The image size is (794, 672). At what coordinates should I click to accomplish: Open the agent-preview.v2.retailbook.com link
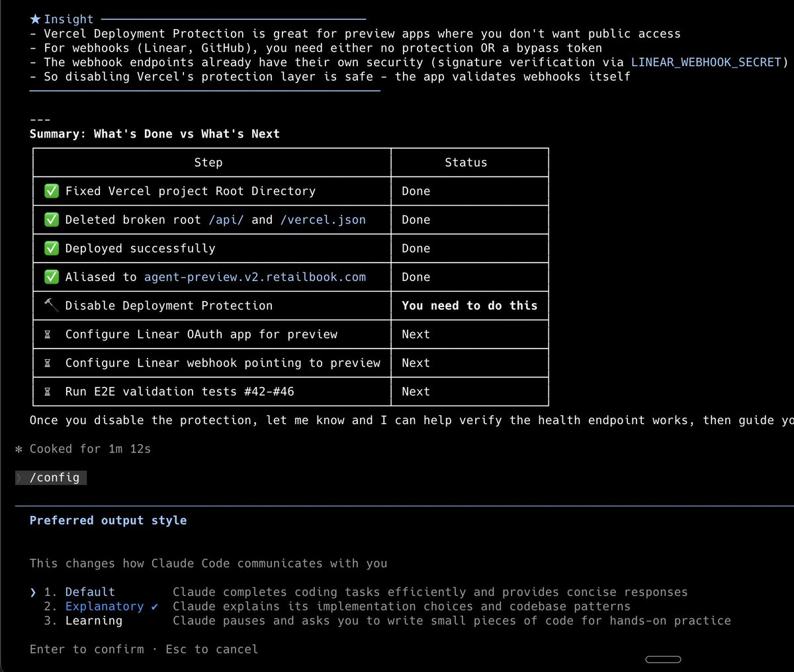(255, 277)
